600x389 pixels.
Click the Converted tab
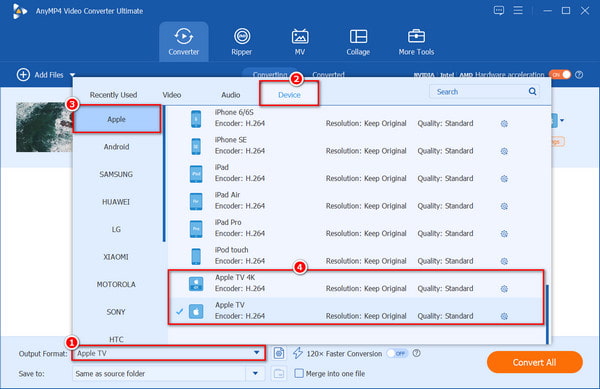(x=328, y=75)
